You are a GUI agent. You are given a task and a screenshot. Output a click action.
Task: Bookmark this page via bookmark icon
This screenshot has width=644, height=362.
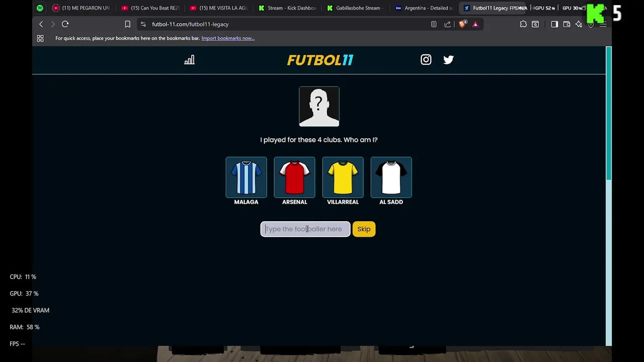pyautogui.click(x=127, y=24)
